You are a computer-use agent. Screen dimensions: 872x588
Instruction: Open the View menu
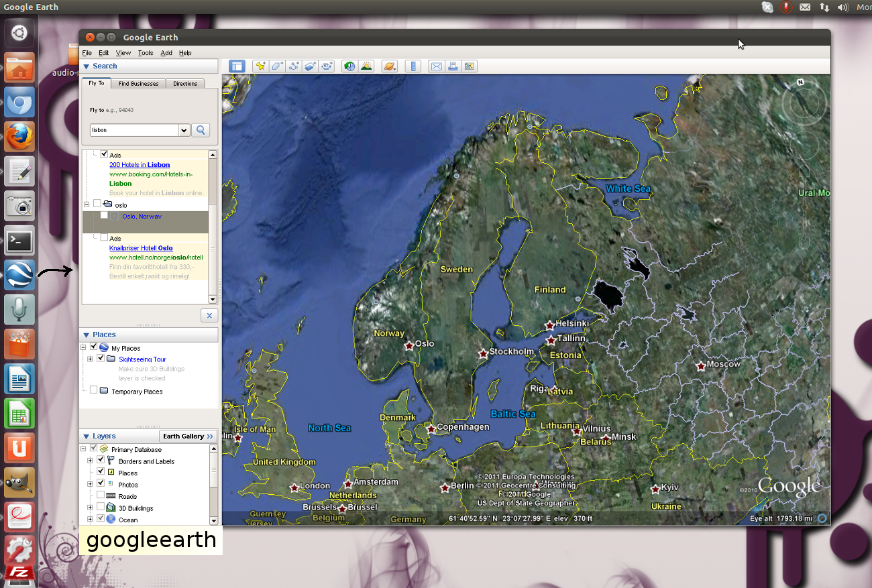[123, 53]
